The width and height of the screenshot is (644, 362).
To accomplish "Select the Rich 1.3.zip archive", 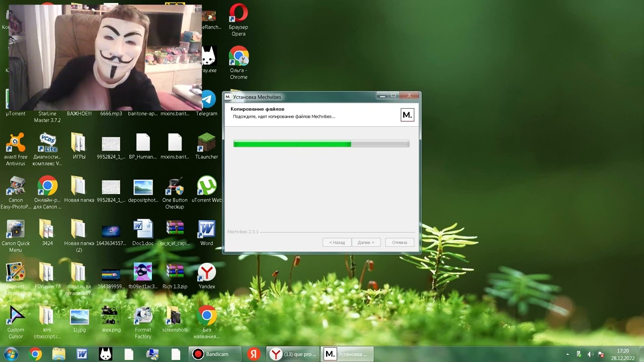I will point(175,276).
